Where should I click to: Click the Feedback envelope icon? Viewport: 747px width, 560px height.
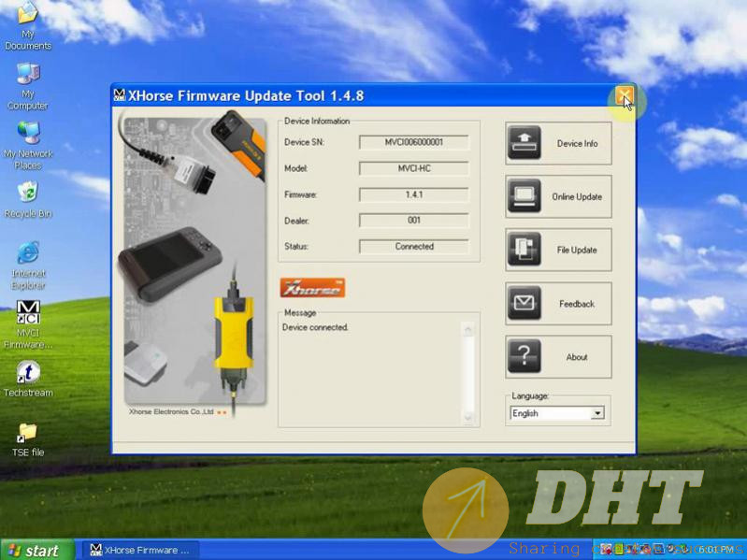(x=524, y=303)
